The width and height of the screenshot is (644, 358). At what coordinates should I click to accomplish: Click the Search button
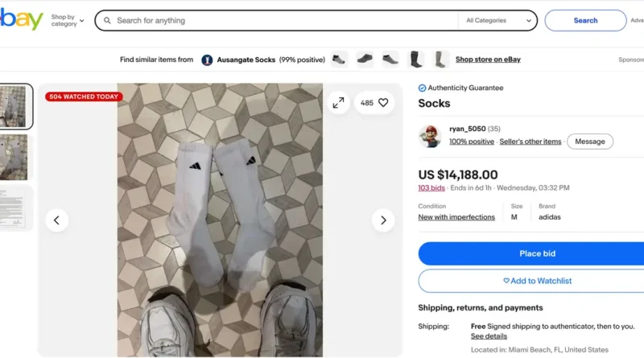tap(585, 21)
